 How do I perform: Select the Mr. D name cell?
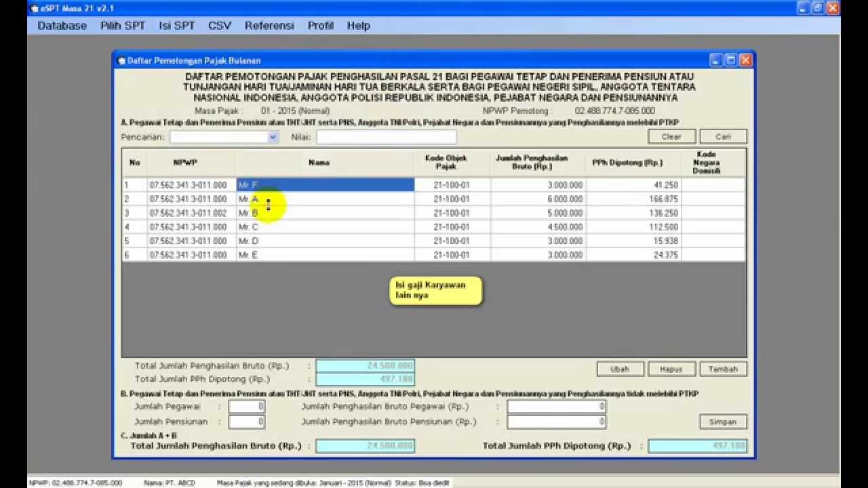click(325, 241)
